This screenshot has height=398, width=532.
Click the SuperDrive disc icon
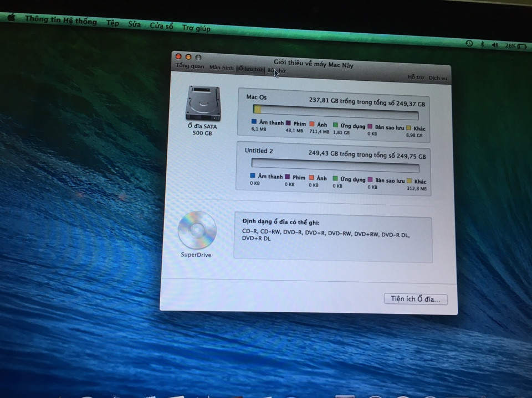click(x=197, y=230)
